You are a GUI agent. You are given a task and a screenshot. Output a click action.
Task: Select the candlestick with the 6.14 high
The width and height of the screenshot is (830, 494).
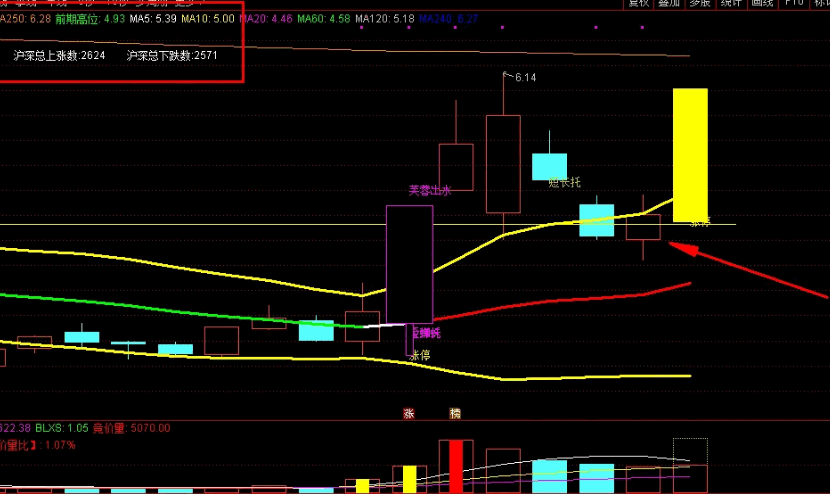pos(503,164)
